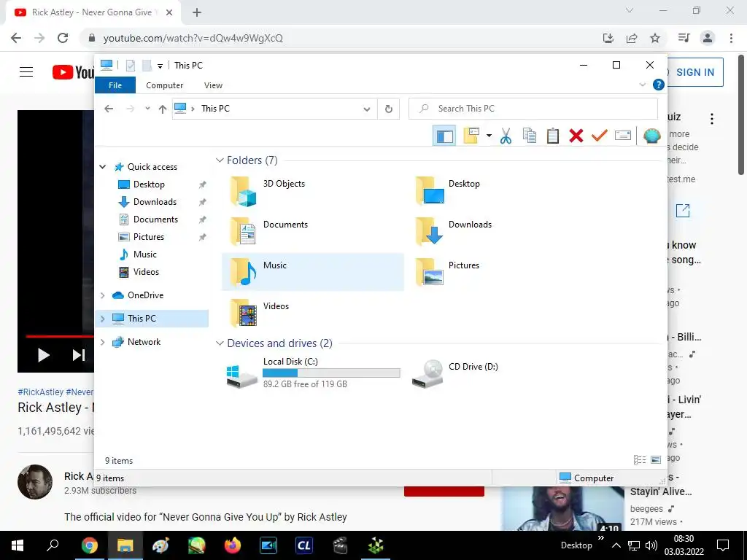This screenshot has width=747, height=560.
Task: Select Pictures under Quick access
Action: pos(149,237)
